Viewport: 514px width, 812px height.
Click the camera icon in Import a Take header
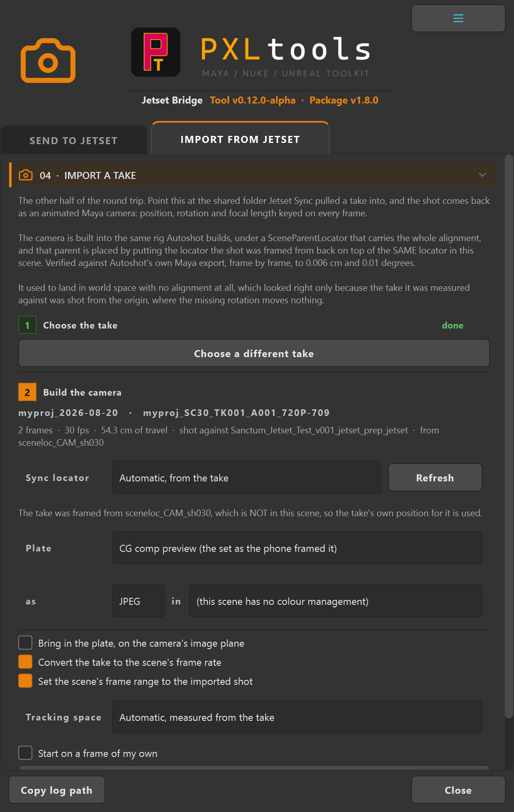click(x=26, y=175)
